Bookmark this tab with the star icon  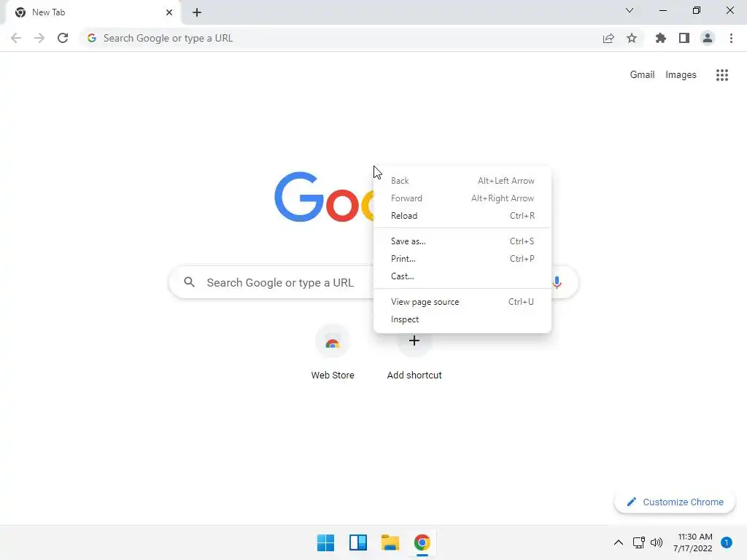(632, 38)
